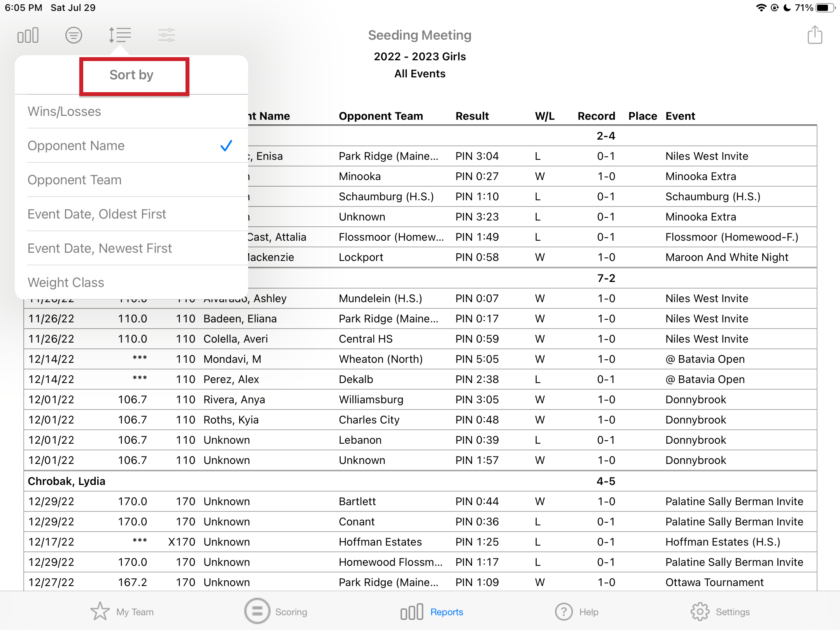Select the Reports tab
The image size is (840, 630).
pyautogui.click(x=432, y=612)
